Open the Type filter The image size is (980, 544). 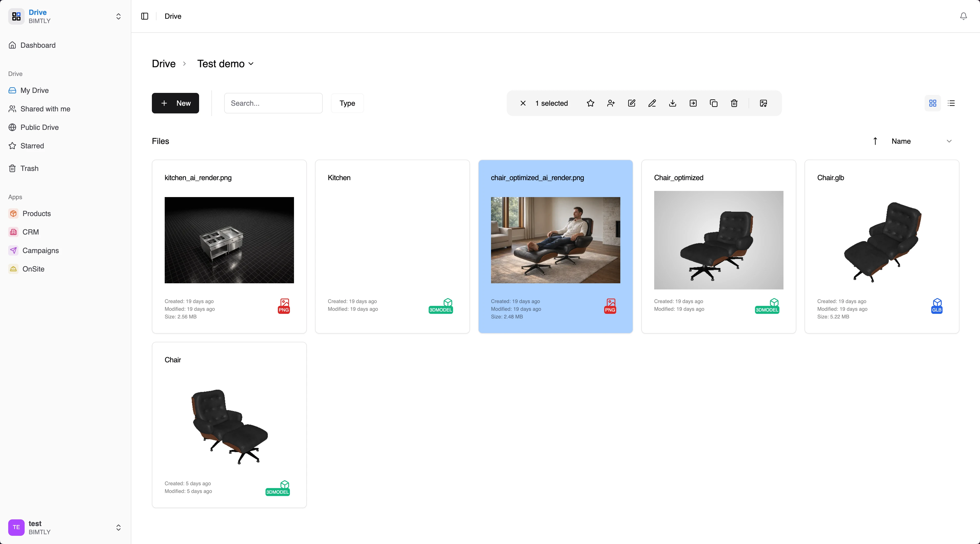point(347,103)
